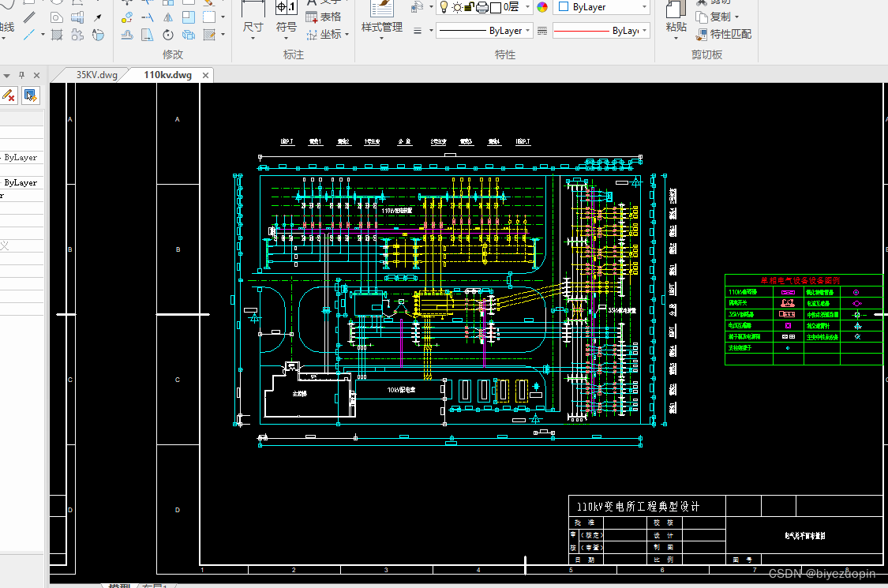The image size is (888, 588).
Task: Click the mirror tool icon
Action: (x=168, y=17)
